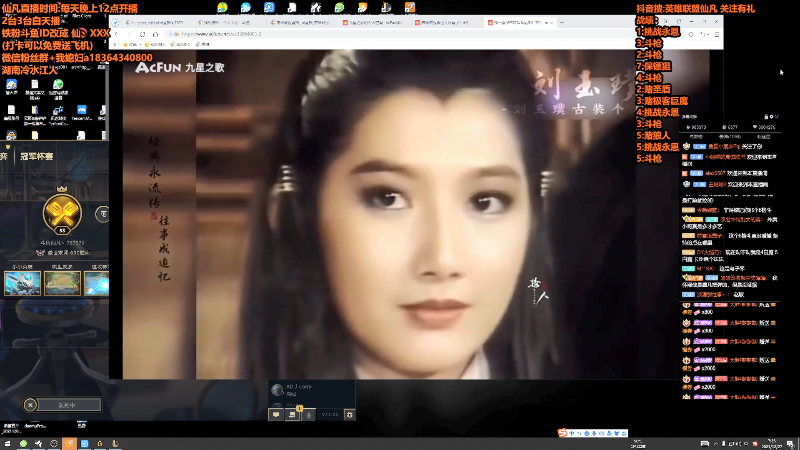Click the round button beside rank emblem

[103, 214]
